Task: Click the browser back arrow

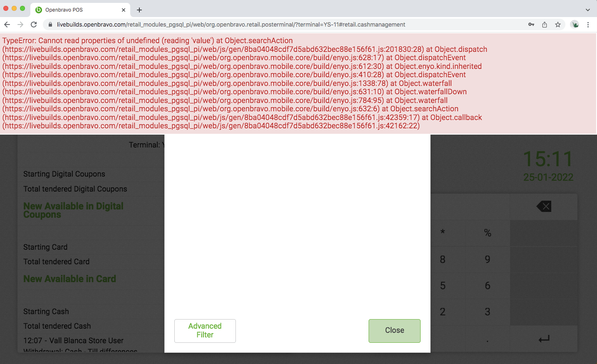Action: 7,25
